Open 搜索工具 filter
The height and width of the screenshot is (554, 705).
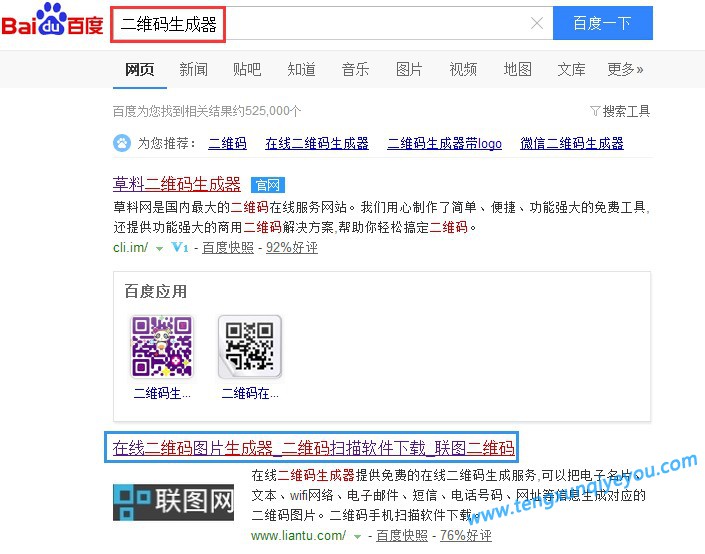[x=620, y=111]
